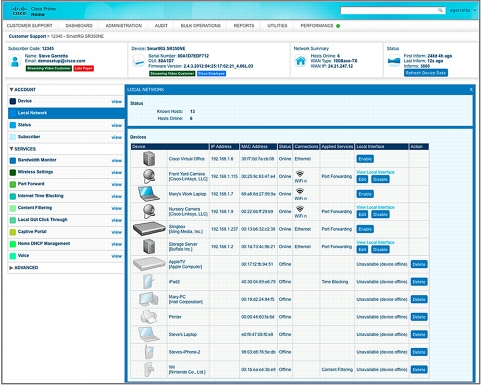The width and height of the screenshot is (482, 387).
Task: Open the REPORTS menu tab
Action: [x=244, y=26]
